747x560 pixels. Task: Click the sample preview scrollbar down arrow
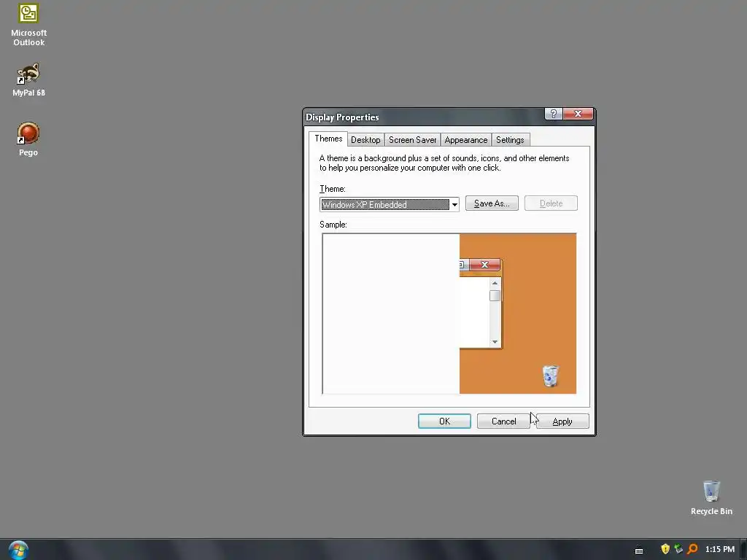tap(495, 342)
